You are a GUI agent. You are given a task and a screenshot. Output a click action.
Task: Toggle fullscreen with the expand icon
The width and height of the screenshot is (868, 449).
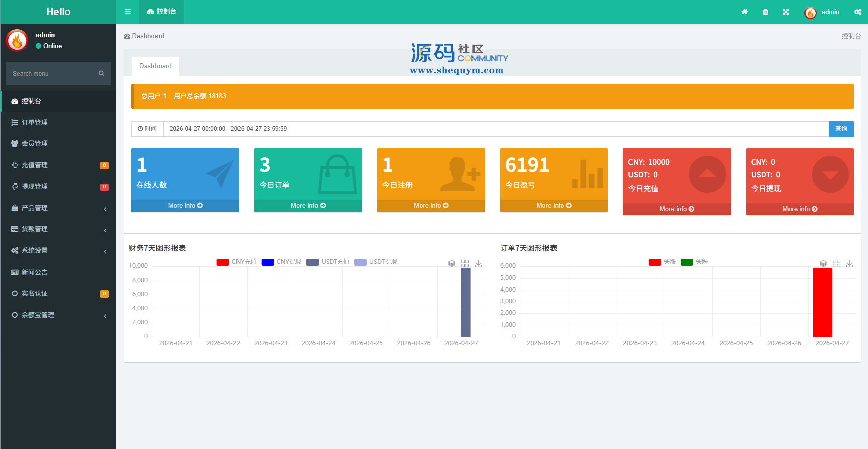(786, 12)
